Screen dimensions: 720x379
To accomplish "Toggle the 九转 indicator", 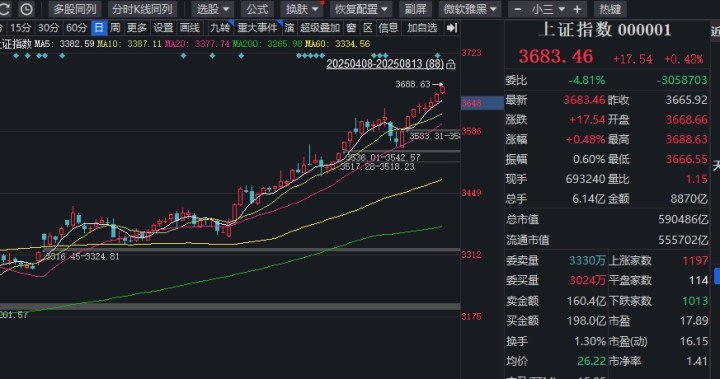I will point(220,28).
